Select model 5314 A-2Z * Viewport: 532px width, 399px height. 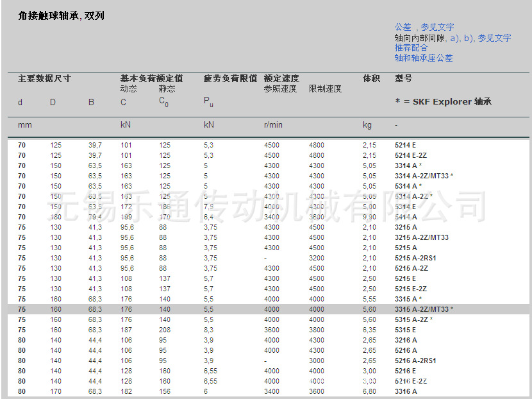pos(413,196)
